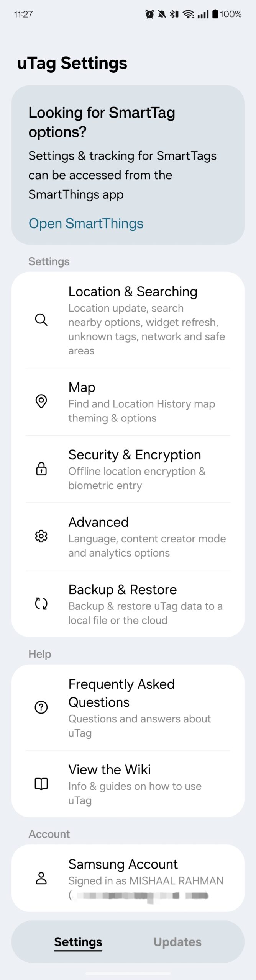Switch to the Updates tab
Screen dimensions: 256x980
[x=177, y=942]
